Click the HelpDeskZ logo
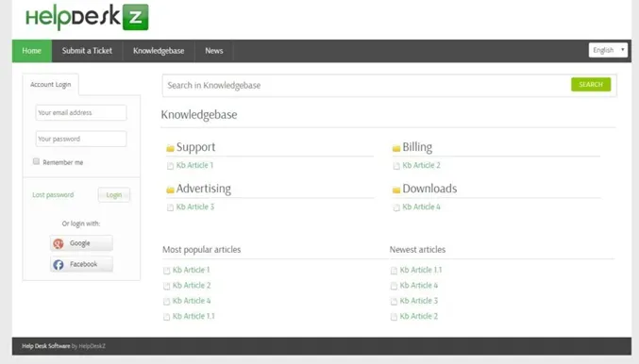The image size is (639, 364). point(87,17)
